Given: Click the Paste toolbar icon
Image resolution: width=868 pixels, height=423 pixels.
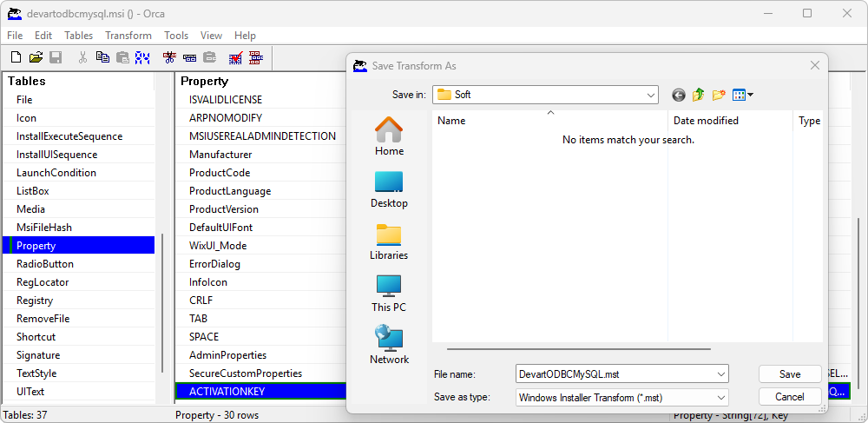Looking at the screenshot, I should [122, 57].
